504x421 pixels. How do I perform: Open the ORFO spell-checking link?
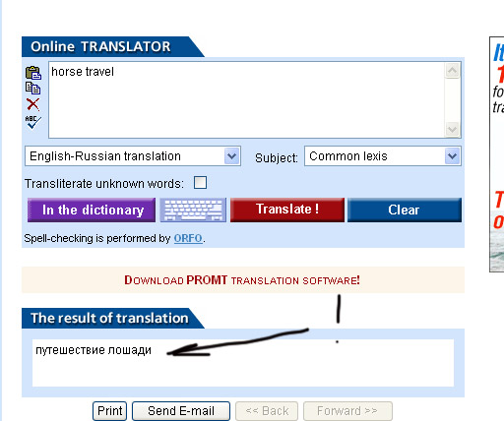click(x=188, y=238)
